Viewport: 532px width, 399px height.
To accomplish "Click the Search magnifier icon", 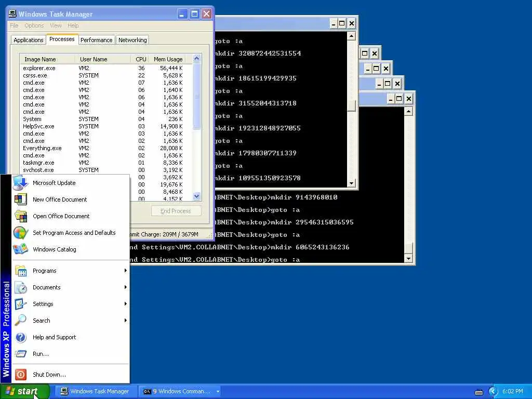I will 21,321.
